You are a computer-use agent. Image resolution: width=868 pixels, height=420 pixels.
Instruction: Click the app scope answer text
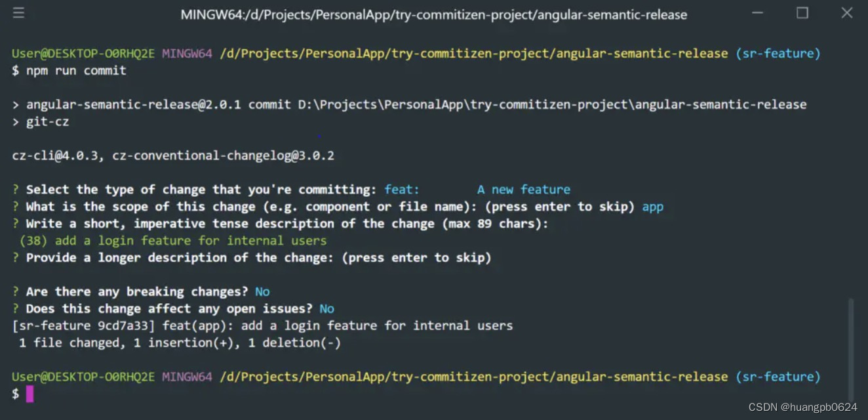[652, 206]
